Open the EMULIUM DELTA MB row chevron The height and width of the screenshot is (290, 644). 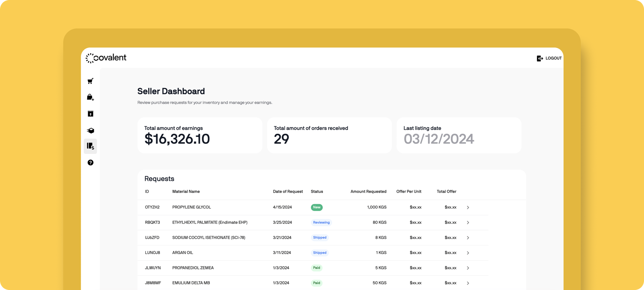pos(468,283)
